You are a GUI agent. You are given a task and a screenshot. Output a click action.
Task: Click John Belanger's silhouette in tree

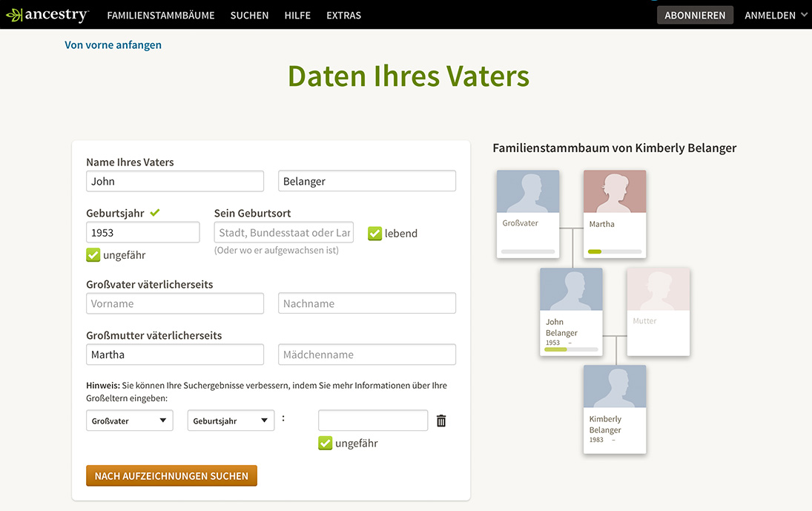571,289
